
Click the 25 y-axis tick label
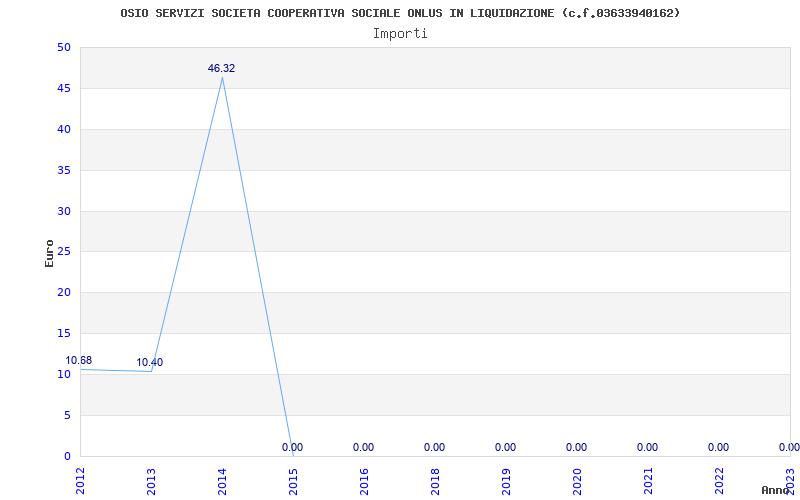click(x=64, y=252)
